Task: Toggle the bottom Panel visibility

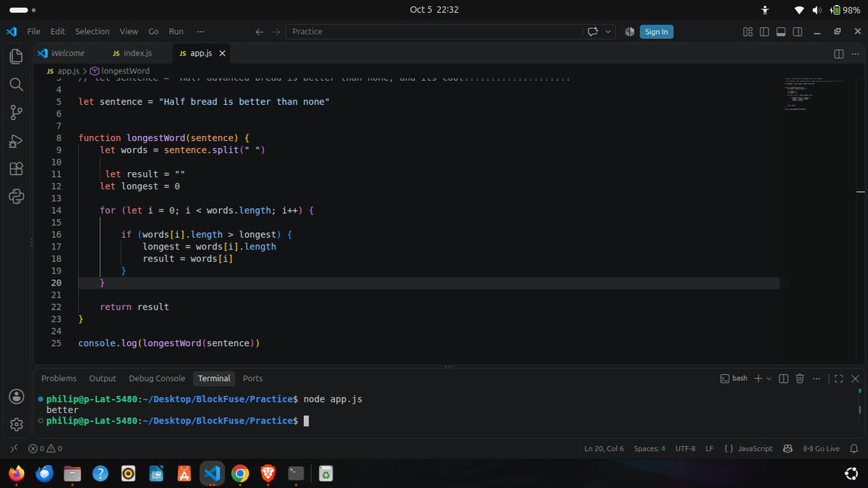Action: point(781,32)
